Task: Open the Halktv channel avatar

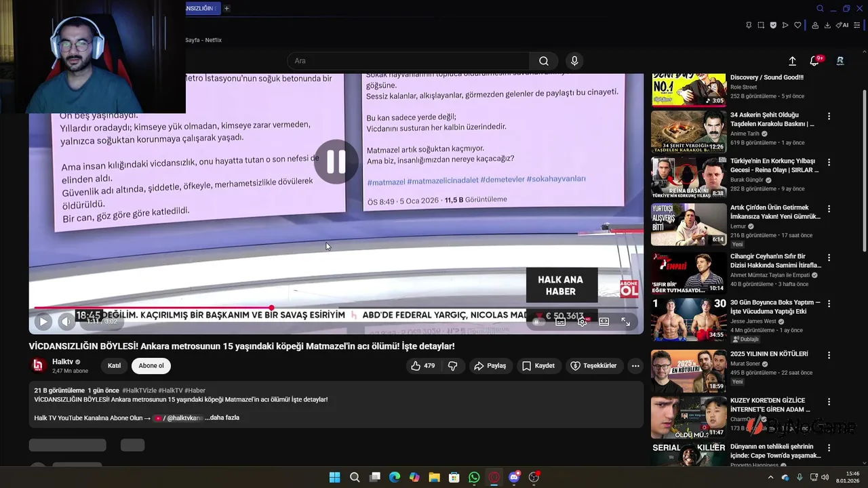Action: coord(39,365)
